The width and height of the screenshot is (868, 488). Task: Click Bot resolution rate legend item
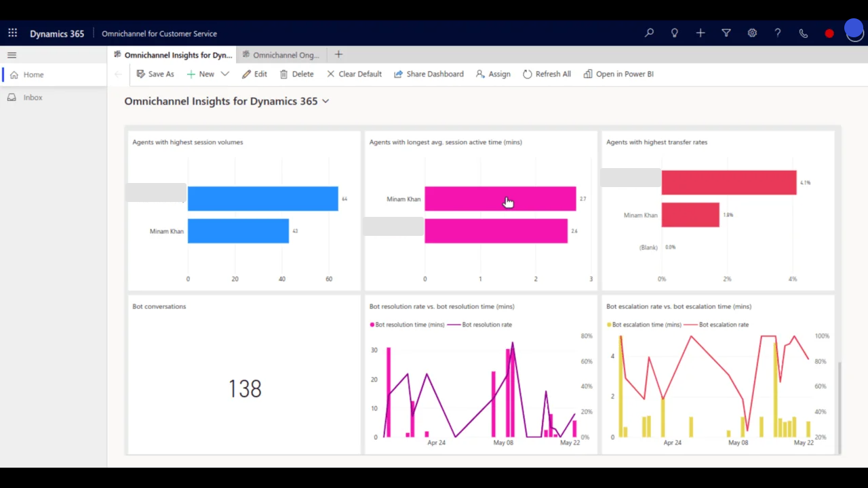(x=479, y=325)
